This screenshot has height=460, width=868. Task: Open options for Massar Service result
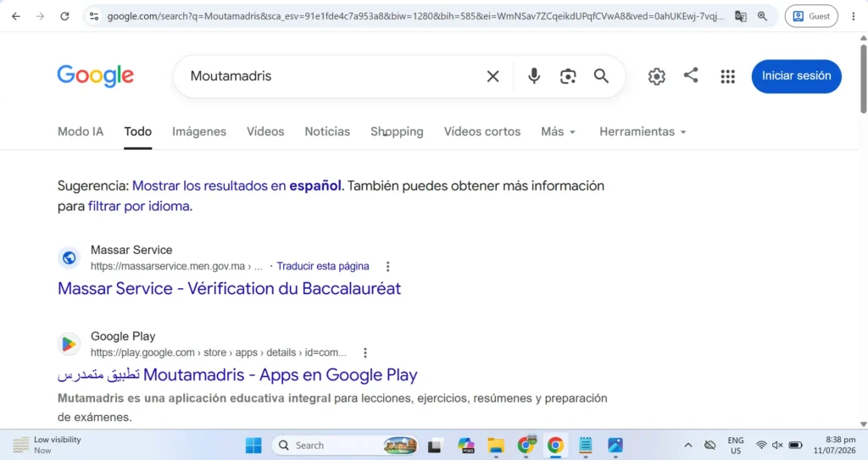click(387, 267)
